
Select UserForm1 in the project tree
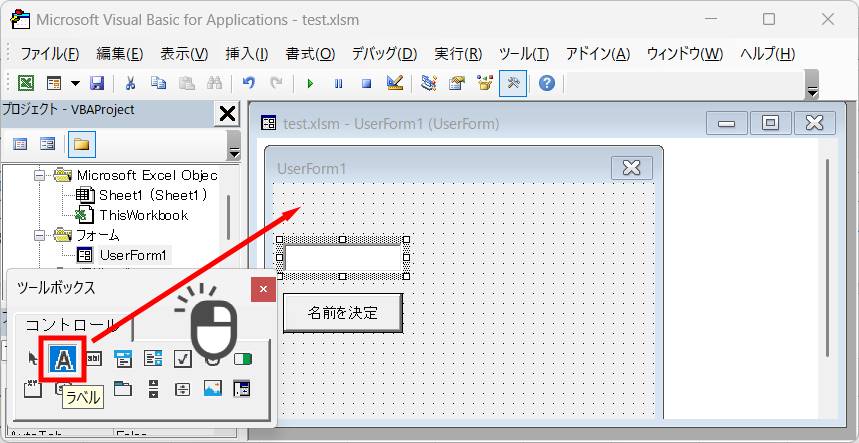coord(133,255)
